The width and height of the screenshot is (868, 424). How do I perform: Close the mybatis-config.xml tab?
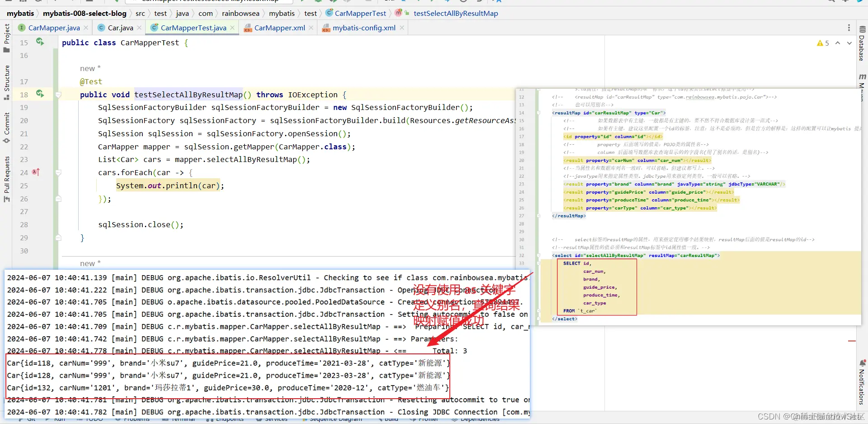pyautogui.click(x=402, y=28)
